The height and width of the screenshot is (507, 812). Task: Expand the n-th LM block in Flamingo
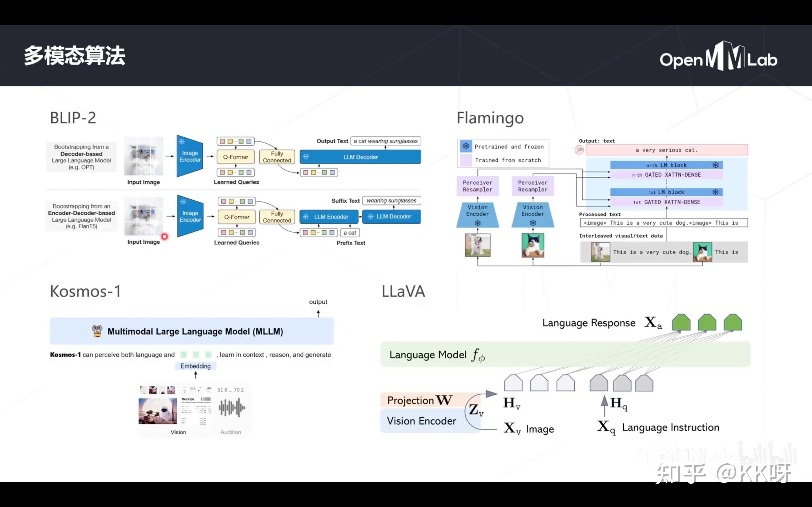[666, 165]
